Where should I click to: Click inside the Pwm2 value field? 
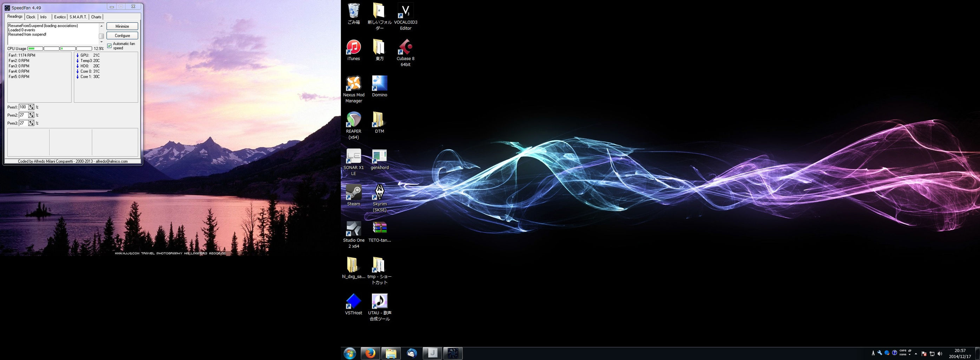23,115
